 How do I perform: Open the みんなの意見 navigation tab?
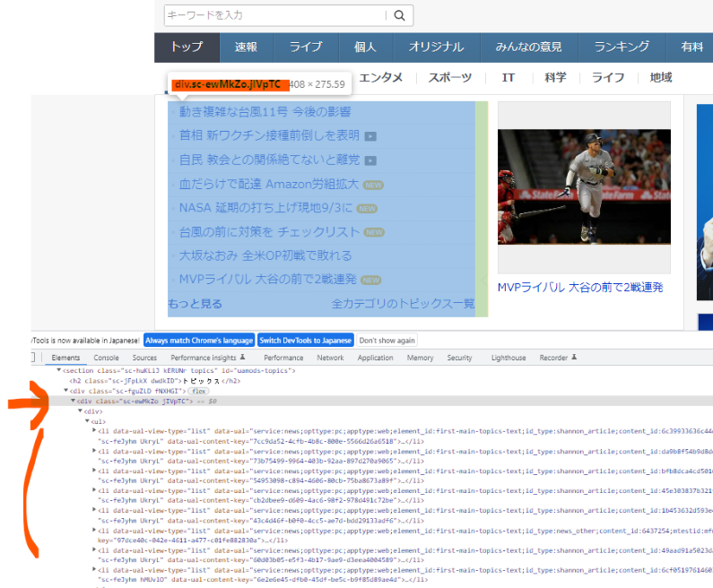529,48
